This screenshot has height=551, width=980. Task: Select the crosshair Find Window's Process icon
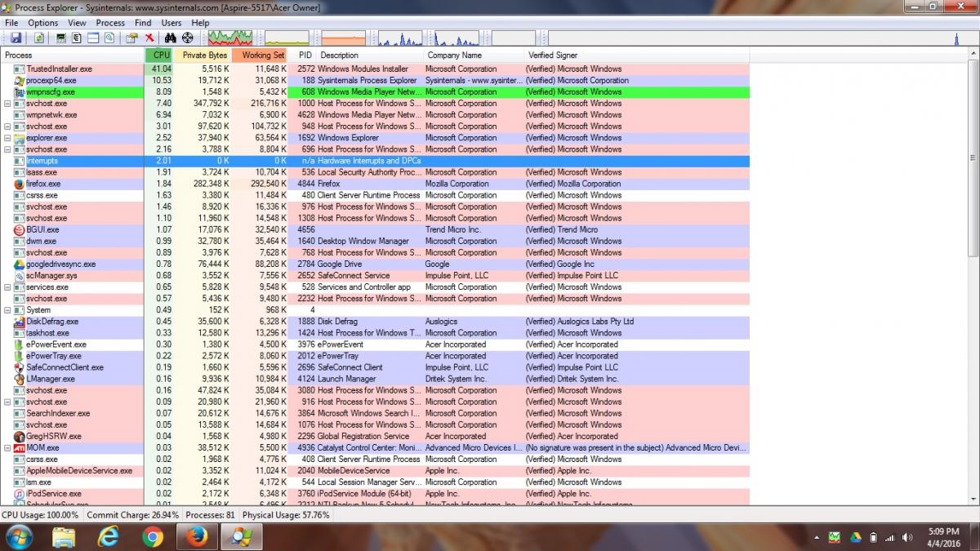pos(187,38)
